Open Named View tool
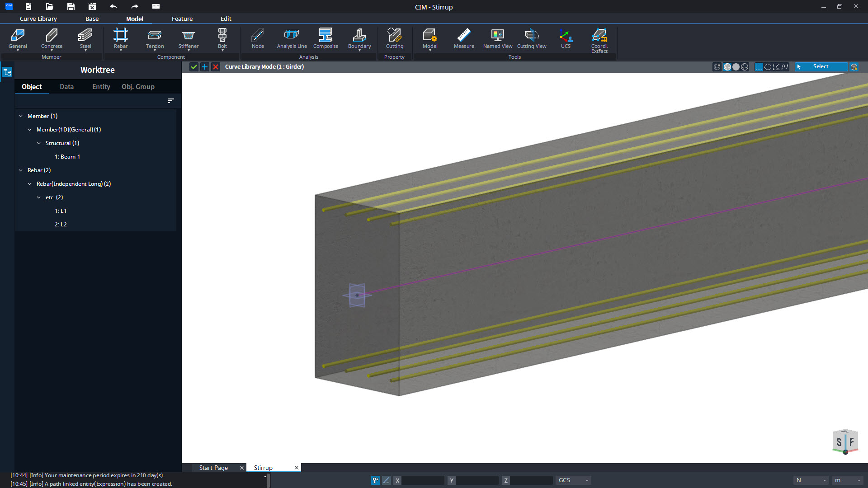The image size is (868, 488). (x=498, y=39)
